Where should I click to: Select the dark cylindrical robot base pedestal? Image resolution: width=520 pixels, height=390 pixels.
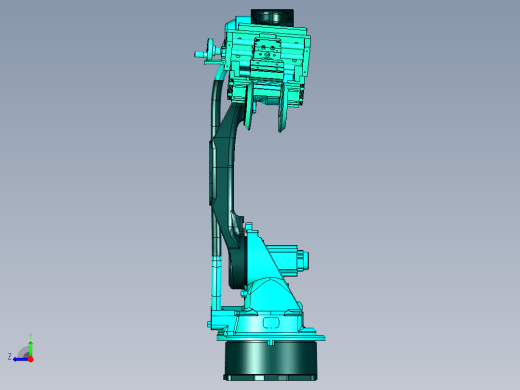pyautogui.click(x=270, y=361)
